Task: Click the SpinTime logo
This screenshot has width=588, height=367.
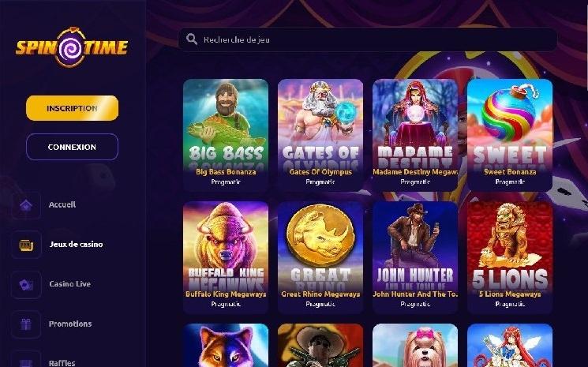Action: (72, 47)
